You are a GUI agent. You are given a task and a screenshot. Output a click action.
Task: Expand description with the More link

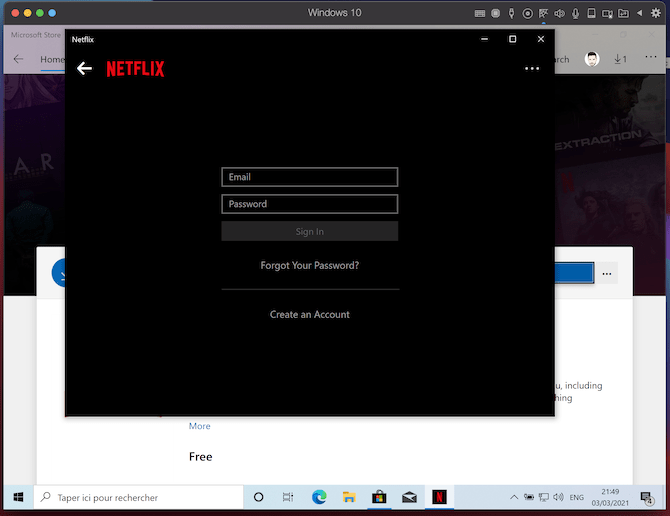[x=200, y=426]
